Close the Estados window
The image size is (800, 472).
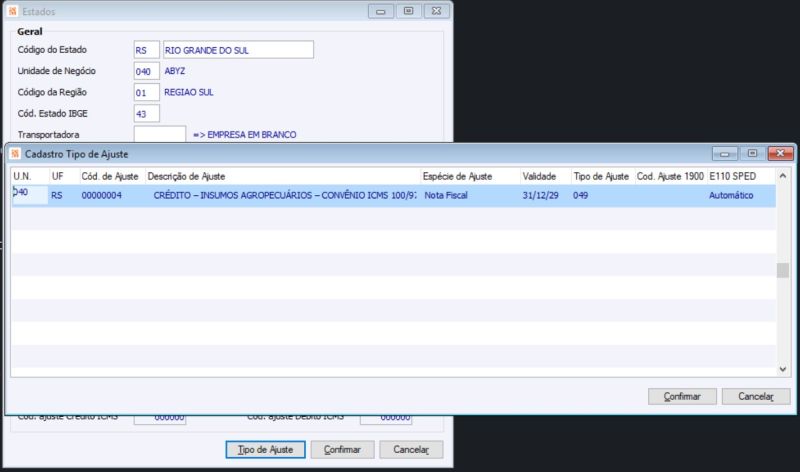click(x=436, y=11)
